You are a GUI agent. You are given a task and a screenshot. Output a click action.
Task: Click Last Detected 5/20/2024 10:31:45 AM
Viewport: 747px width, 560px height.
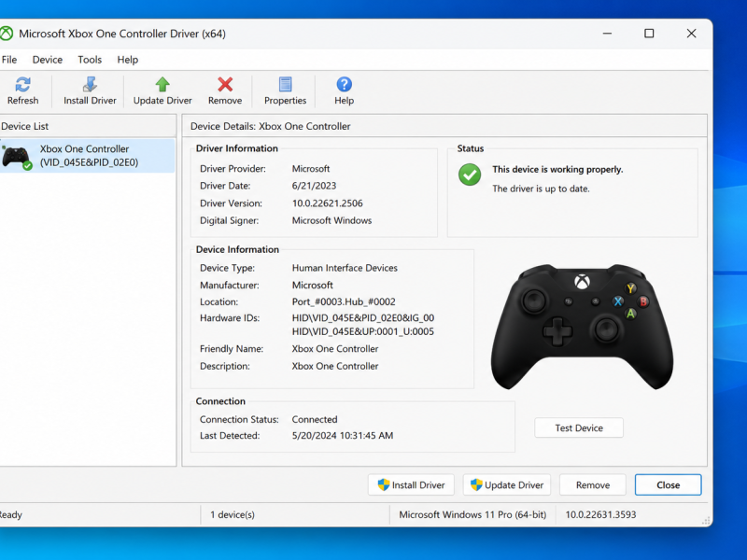click(x=343, y=436)
